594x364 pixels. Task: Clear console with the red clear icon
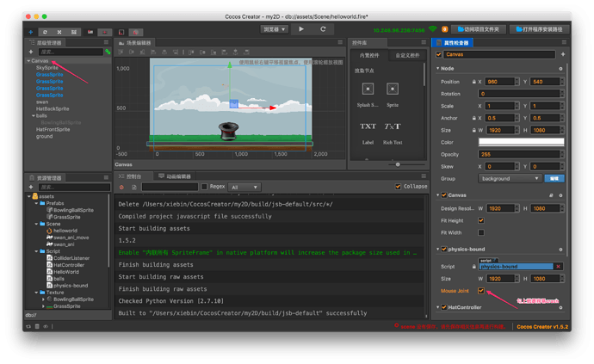coord(121,187)
